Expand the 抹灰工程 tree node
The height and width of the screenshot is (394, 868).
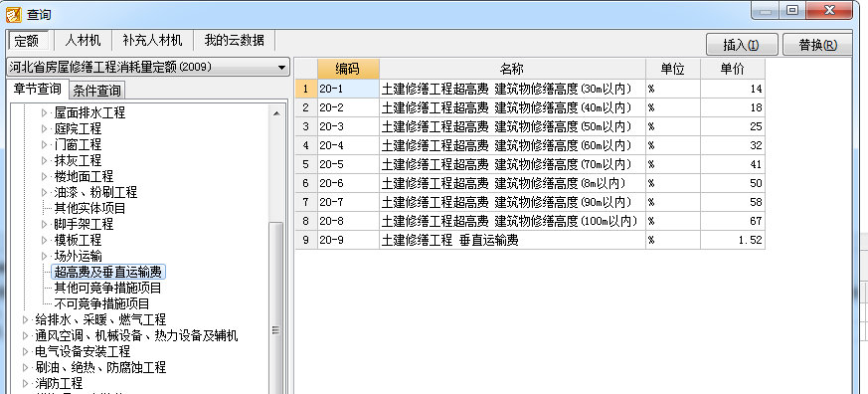coord(45,161)
